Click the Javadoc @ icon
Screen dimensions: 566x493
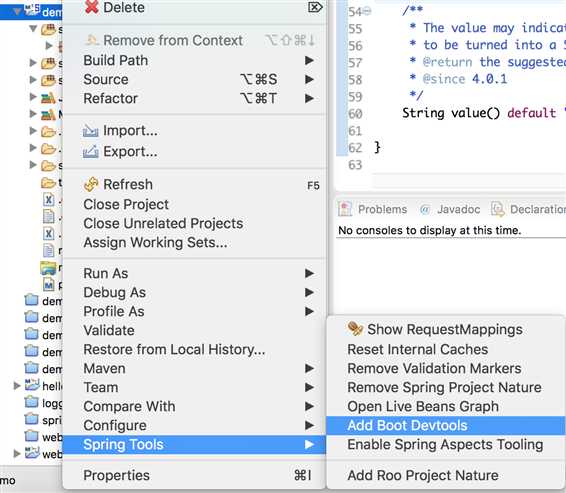click(425, 209)
